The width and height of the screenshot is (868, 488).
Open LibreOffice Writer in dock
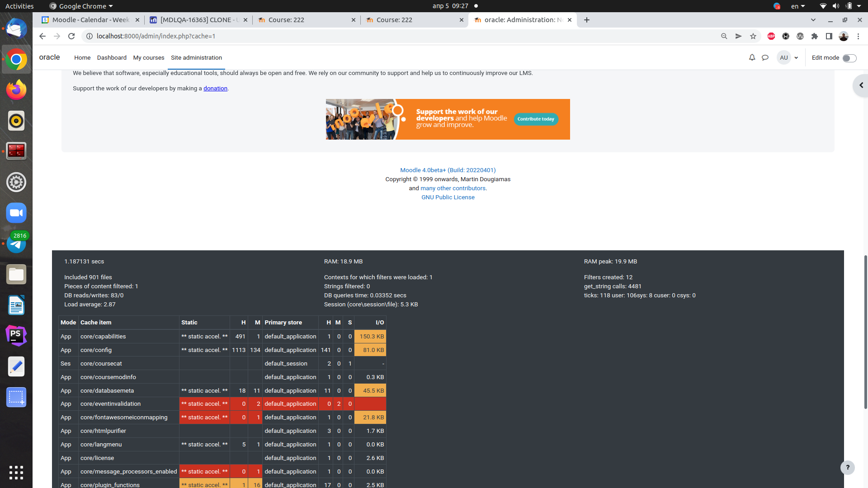coord(16,305)
